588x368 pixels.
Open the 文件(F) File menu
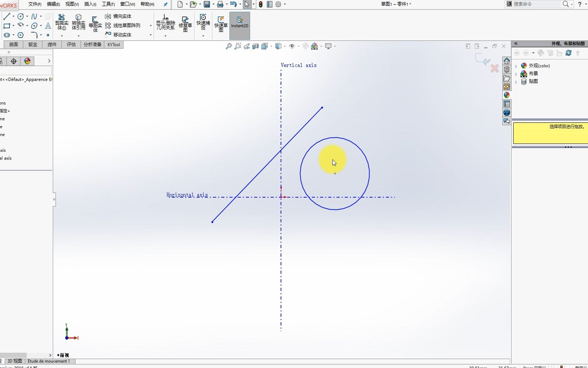35,4
